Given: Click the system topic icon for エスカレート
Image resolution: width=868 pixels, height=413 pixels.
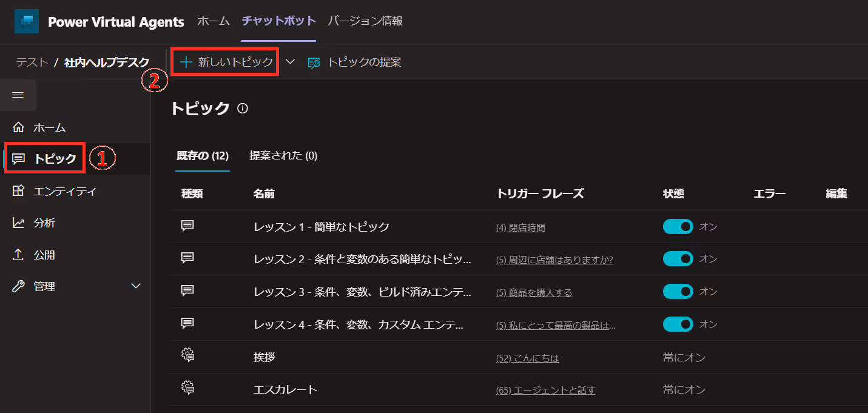Looking at the screenshot, I should coord(187,389).
